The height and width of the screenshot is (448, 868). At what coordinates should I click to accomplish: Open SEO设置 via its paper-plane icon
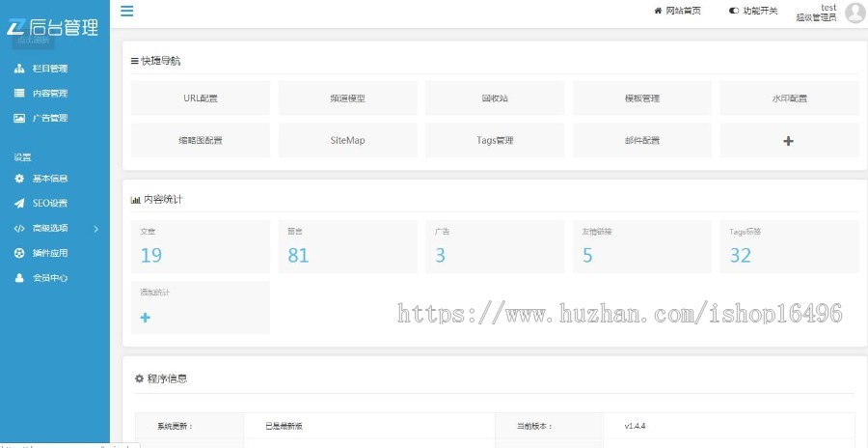click(19, 204)
